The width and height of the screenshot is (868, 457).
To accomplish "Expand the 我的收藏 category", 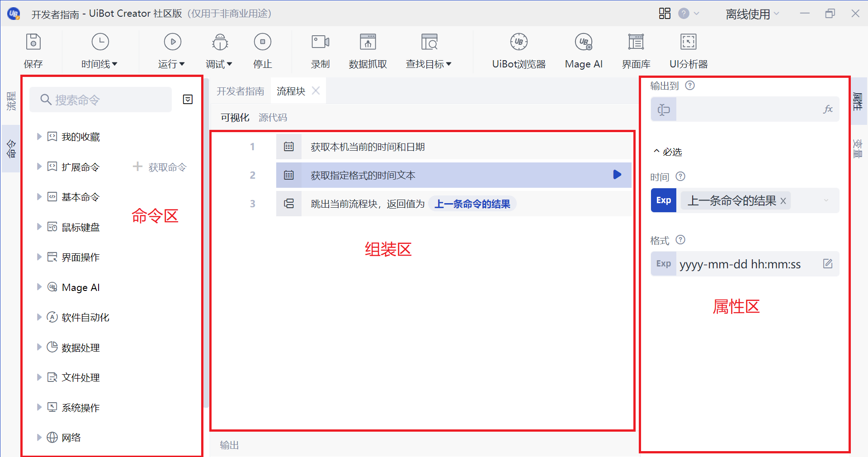I will [39, 137].
